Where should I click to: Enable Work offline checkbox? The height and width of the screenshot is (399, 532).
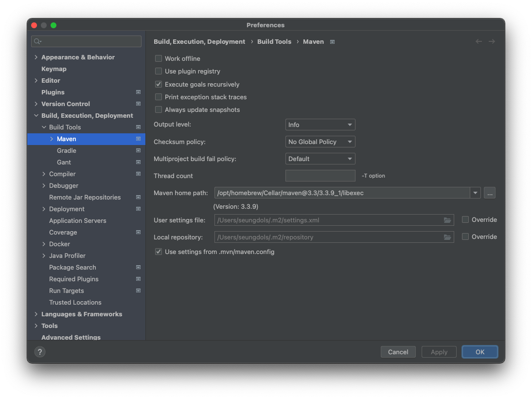point(159,58)
